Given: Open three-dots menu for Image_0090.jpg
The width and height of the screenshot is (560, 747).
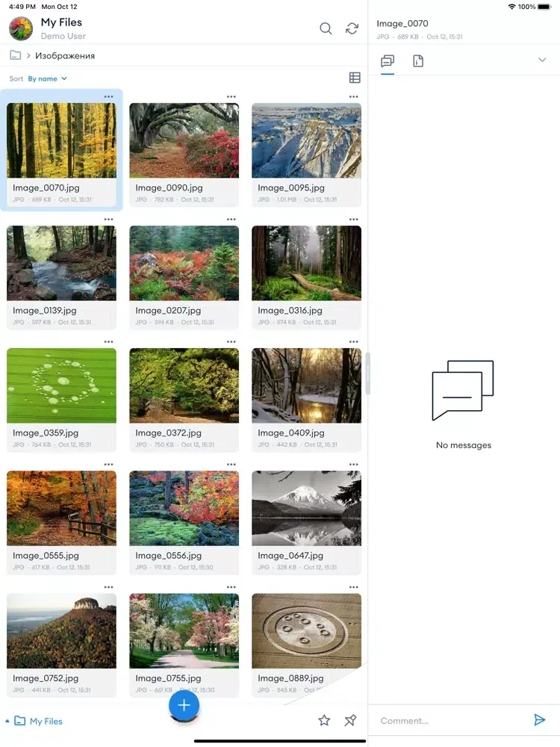Looking at the screenshot, I should click(231, 96).
